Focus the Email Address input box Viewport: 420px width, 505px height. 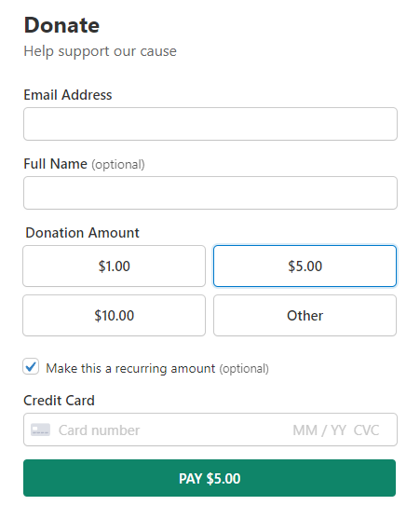pyautogui.click(x=210, y=124)
